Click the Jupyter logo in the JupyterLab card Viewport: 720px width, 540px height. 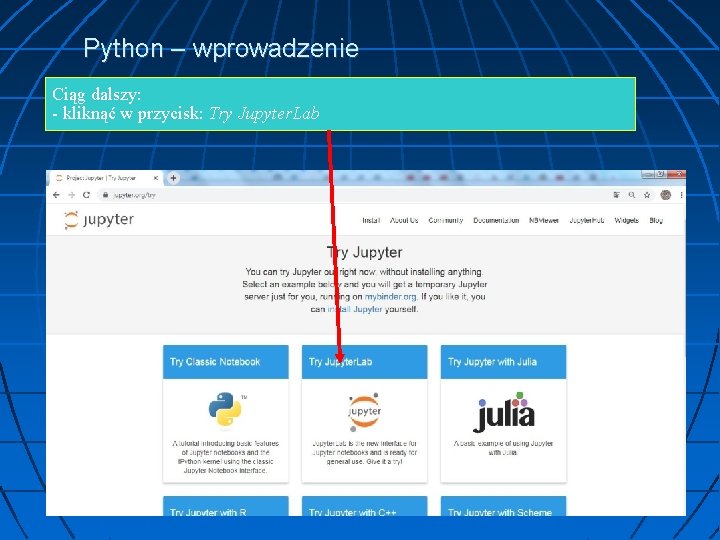pos(364,411)
